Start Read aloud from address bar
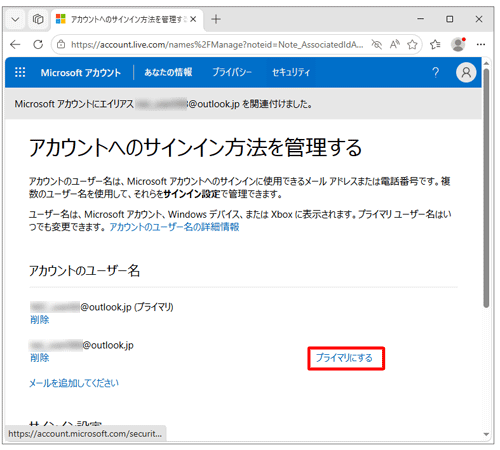 [x=395, y=44]
